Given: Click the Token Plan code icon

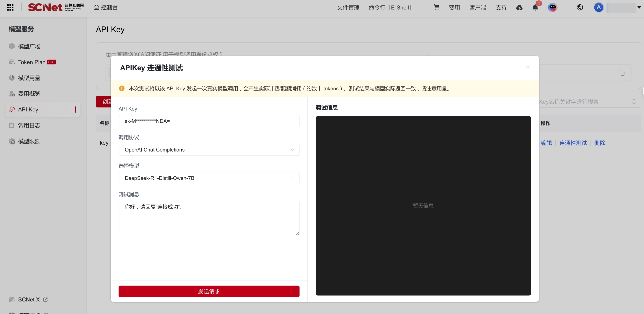Looking at the screenshot, I should (12, 62).
